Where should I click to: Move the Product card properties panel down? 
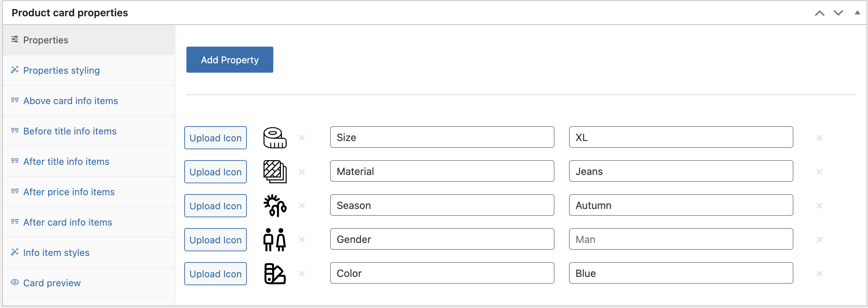(838, 13)
